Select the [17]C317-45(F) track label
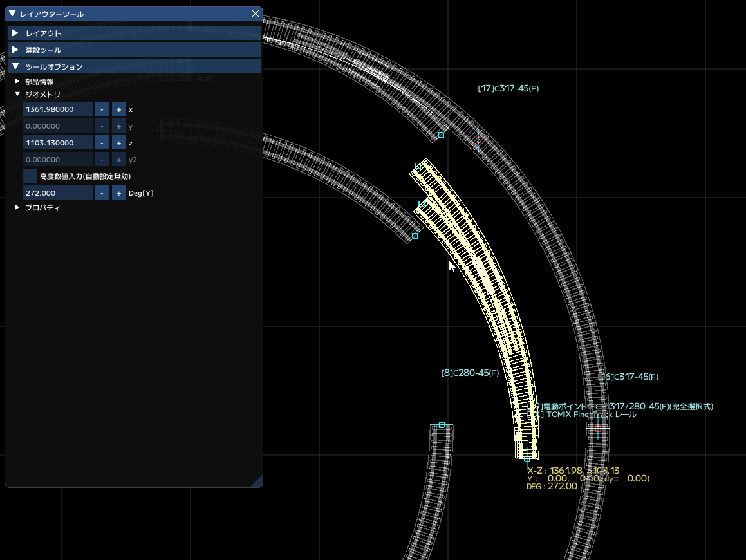This screenshot has height=560, width=746. [508, 88]
